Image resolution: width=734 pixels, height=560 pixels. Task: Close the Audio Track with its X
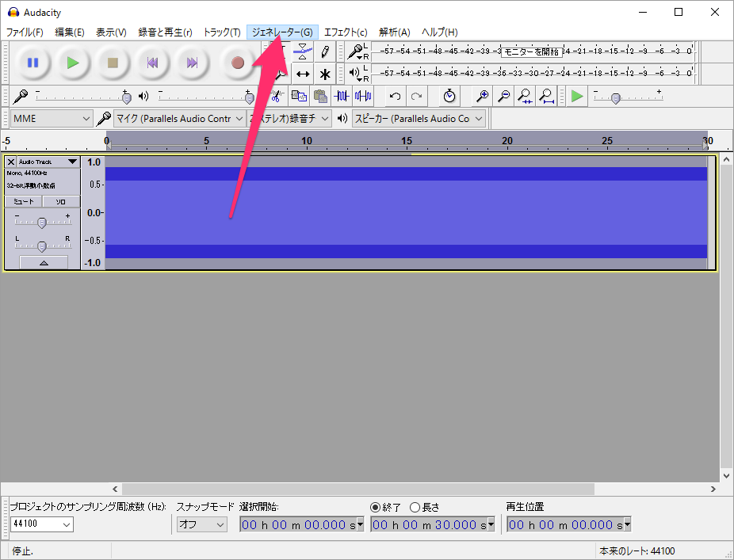pyautogui.click(x=11, y=162)
